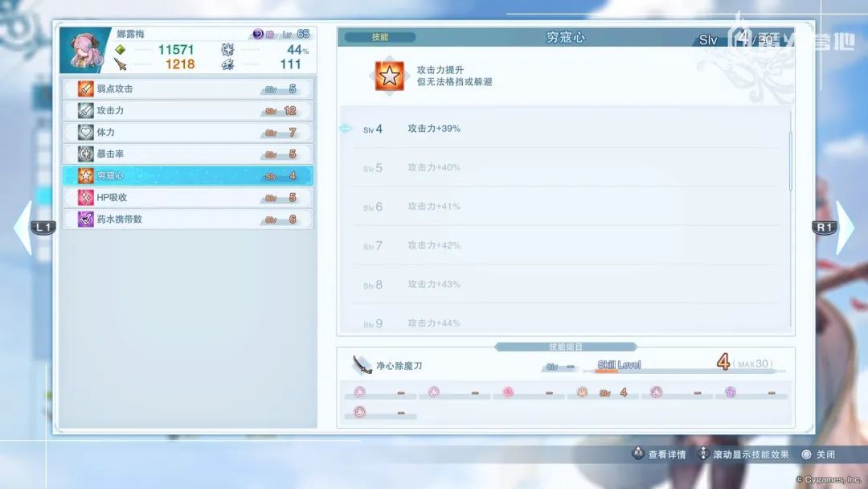This screenshot has height=489, width=868.
Task: Click the Lv 65 level label
Action: [x=296, y=34]
